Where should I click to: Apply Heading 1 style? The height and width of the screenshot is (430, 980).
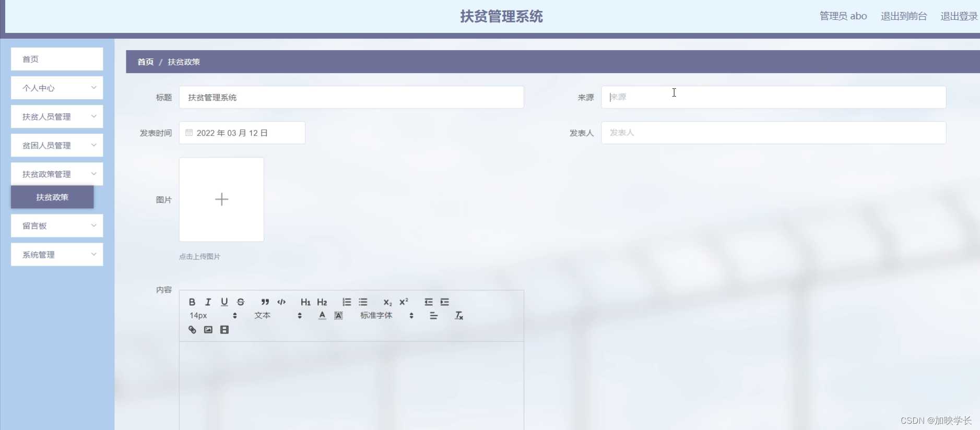[305, 302]
